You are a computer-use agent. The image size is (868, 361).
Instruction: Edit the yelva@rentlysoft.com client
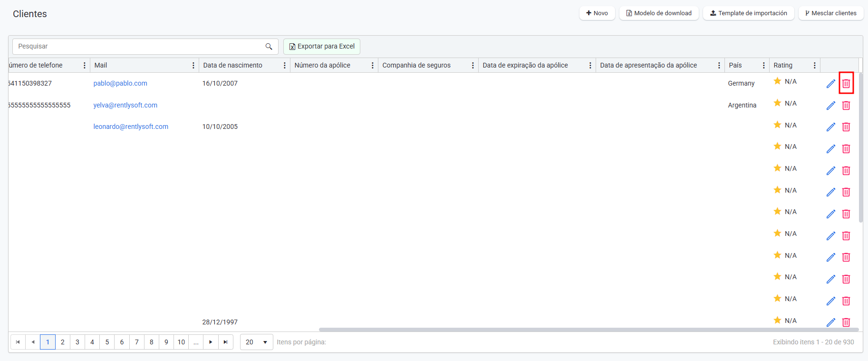pos(830,106)
